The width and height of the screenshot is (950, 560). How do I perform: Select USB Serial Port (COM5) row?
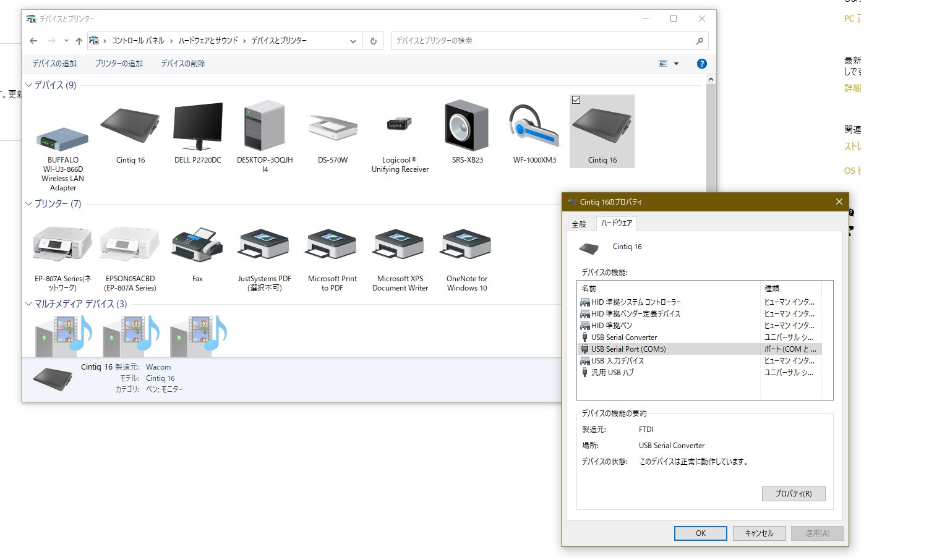point(699,349)
